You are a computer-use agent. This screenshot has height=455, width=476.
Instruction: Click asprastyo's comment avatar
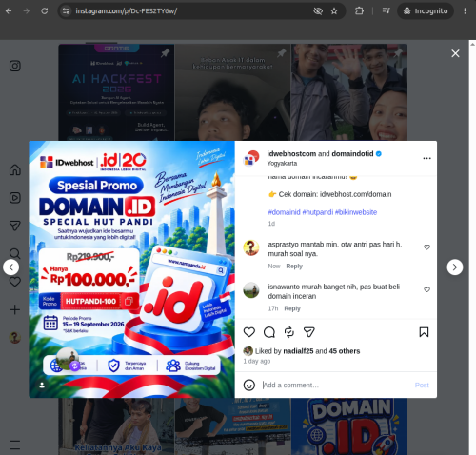251,247
